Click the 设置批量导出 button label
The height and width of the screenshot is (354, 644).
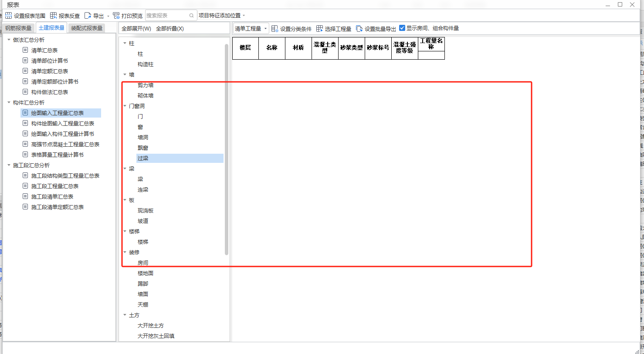click(x=380, y=29)
